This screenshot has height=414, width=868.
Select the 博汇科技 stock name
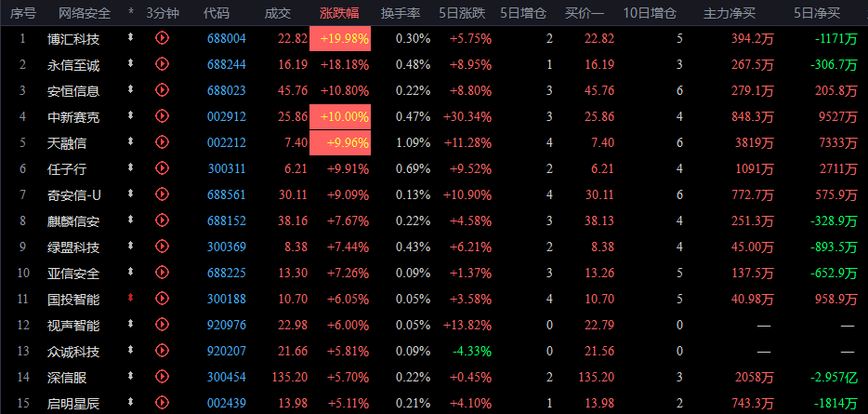73,39
